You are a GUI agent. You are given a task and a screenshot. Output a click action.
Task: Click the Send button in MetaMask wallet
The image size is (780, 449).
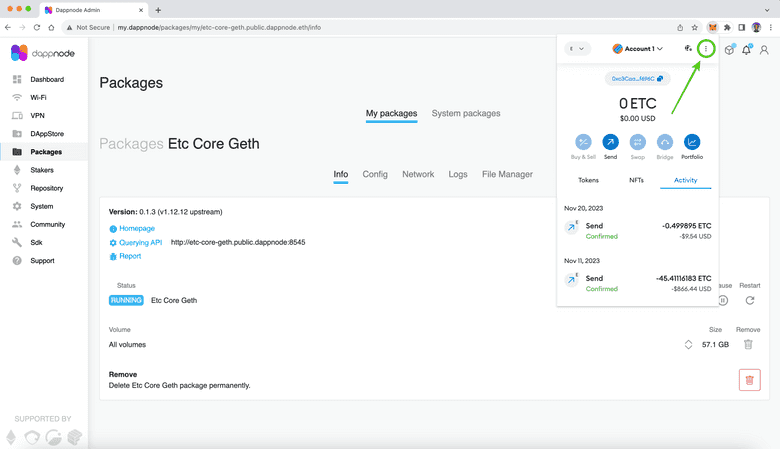click(x=610, y=143)
